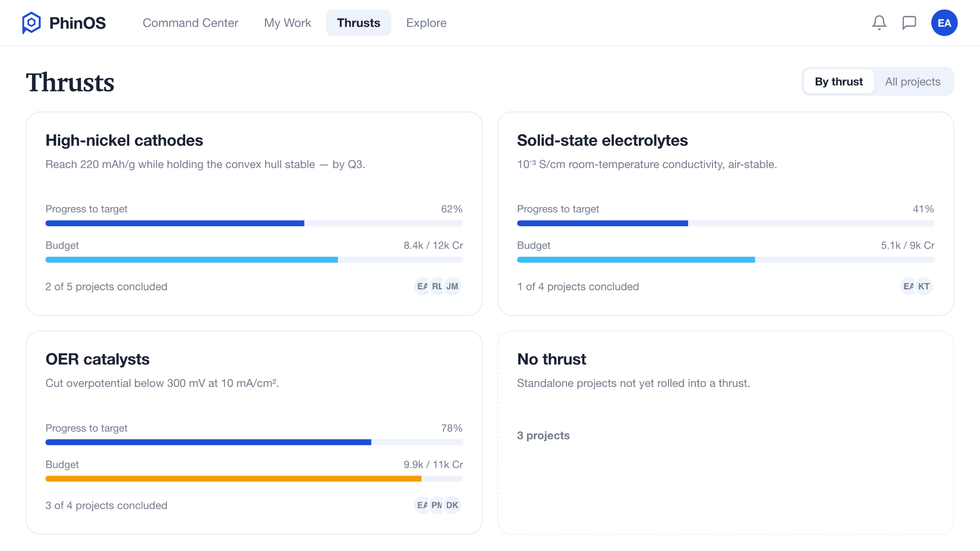Open the notifications bell
980x551 pixels.
[x=879, y=23]
